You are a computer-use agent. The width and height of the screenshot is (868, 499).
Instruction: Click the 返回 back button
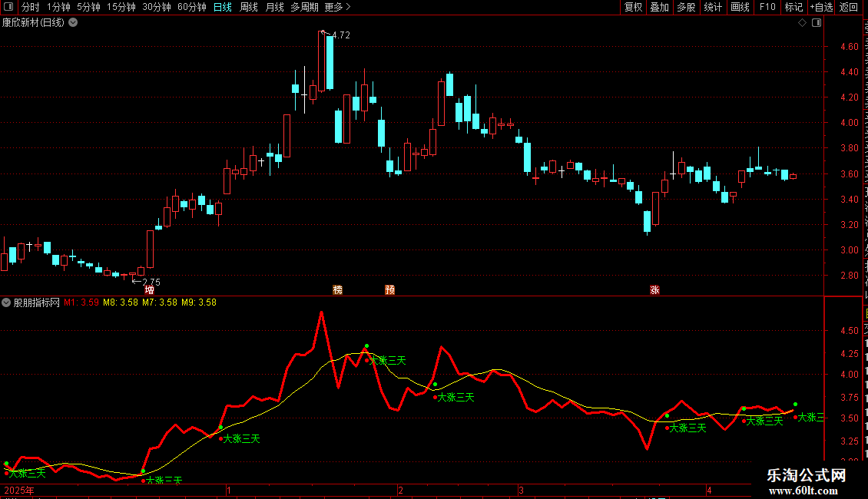[848, 7]
